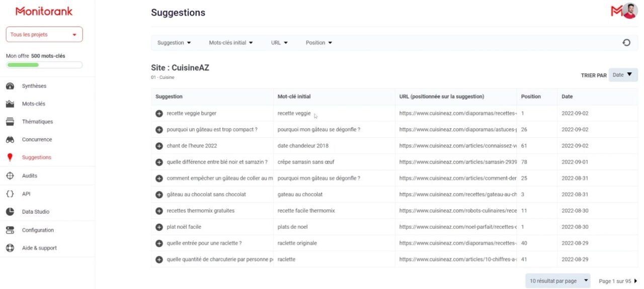Click 'date chandeleur 2018' cell
The image size is (644, 289).
[x=302, y=146]
